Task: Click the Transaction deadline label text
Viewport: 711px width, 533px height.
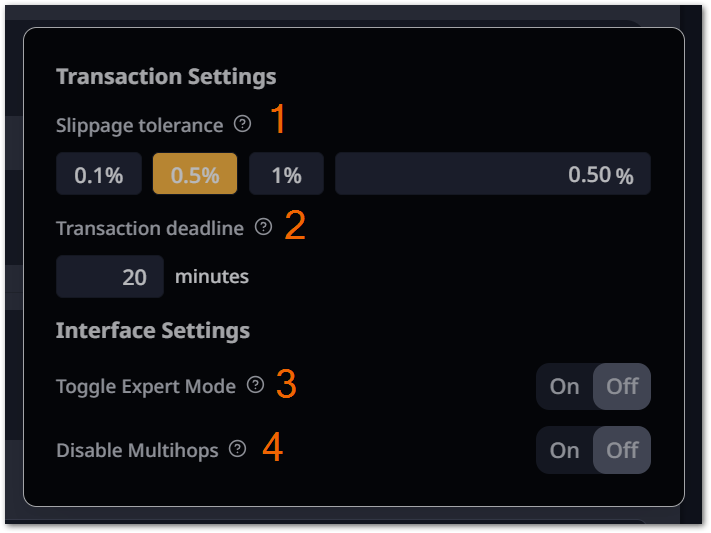Action: coord(149,228)
